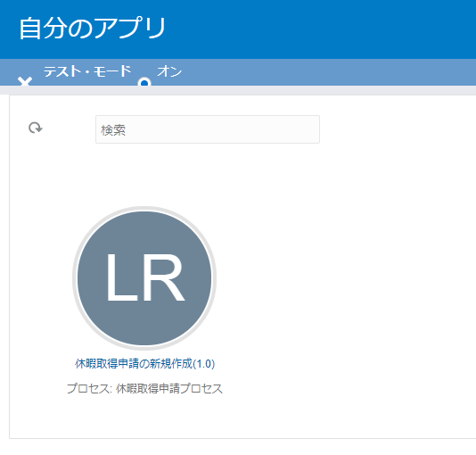Open the LR circular app icon
The height and width of the screenshot is (455, 476).
click(x=144, y=278)
